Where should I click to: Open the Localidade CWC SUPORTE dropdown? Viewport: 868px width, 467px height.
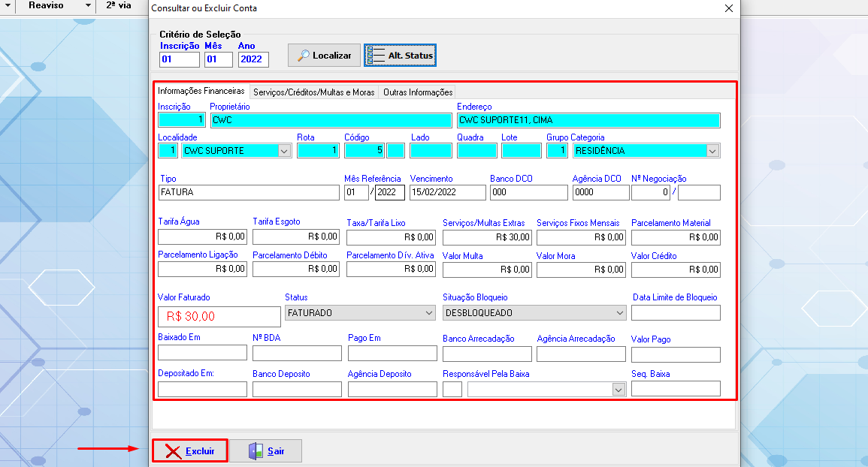click(284, 151)
